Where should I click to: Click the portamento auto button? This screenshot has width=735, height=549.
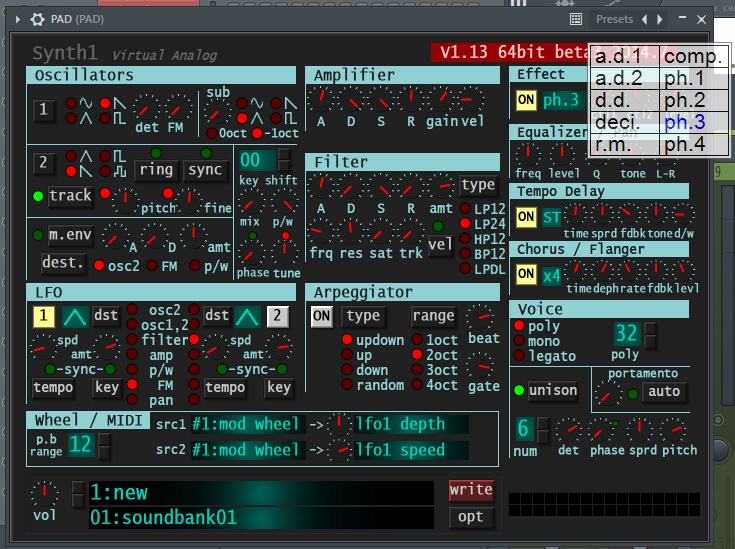tap(664, 391)
